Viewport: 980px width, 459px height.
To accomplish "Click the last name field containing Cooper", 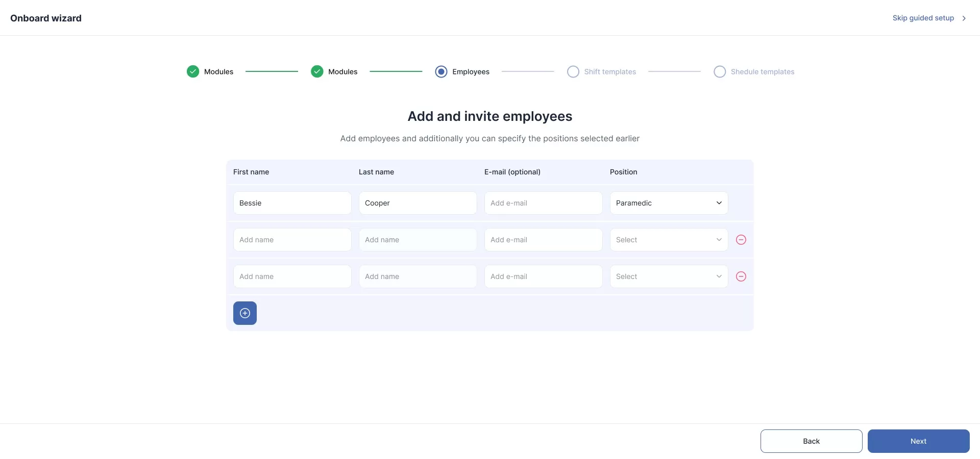I will (418, 203).
